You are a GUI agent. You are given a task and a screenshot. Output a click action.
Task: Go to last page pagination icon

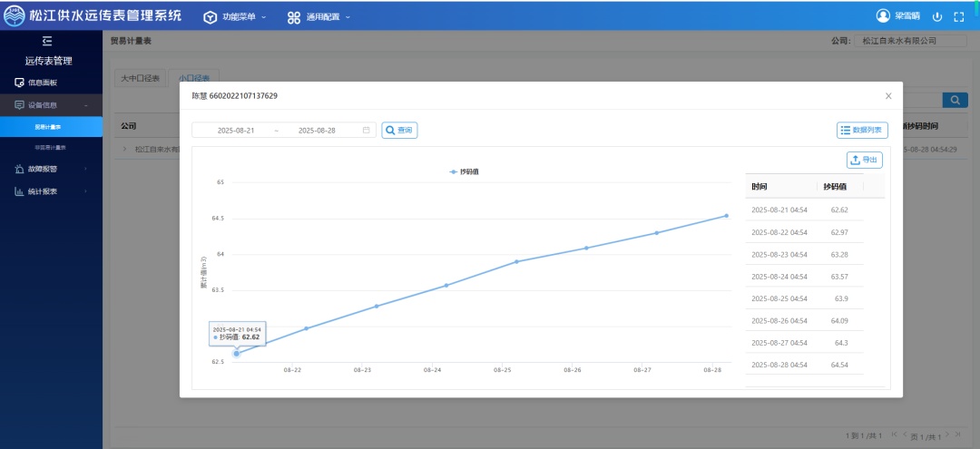pos(957,434)
